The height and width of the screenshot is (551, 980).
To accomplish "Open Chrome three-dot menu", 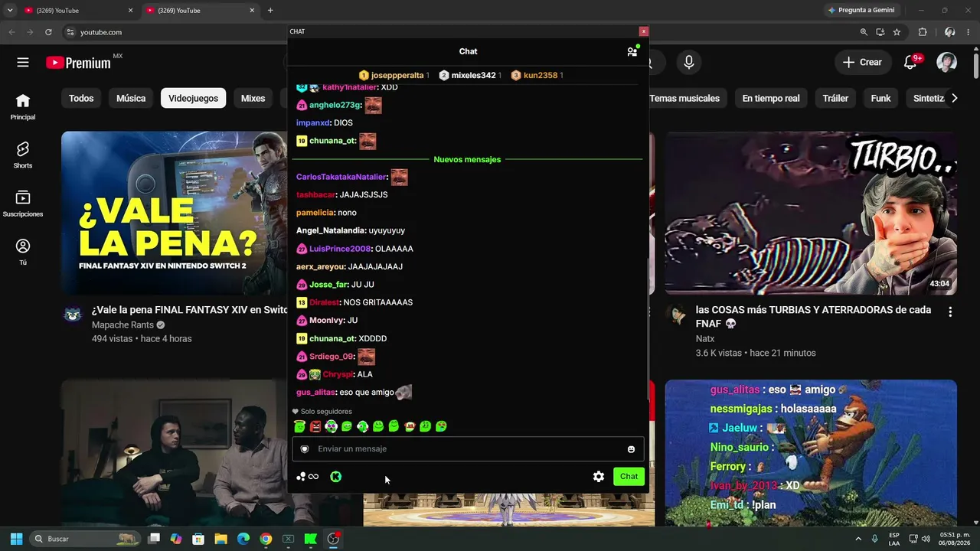I will click(x=970, y=32).
